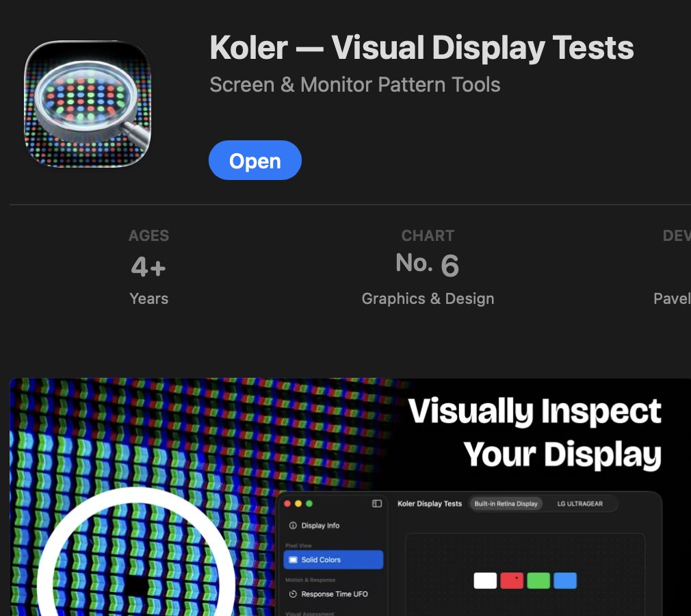This screenshot has height=616, width=691.
Task: Click the red close dot in preview window
Action: click(287, 504)
